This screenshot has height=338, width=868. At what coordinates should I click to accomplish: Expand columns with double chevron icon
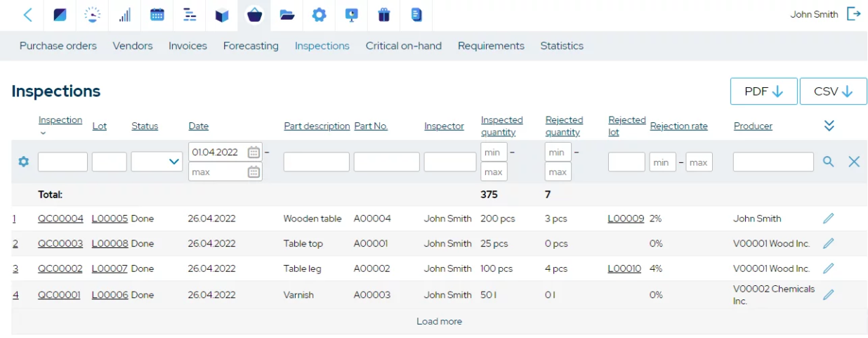coord(829,126)
